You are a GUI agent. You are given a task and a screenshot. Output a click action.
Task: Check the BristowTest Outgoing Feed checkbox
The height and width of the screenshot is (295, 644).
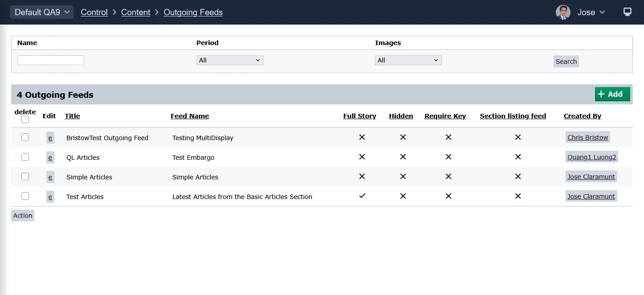click(25, 137)
